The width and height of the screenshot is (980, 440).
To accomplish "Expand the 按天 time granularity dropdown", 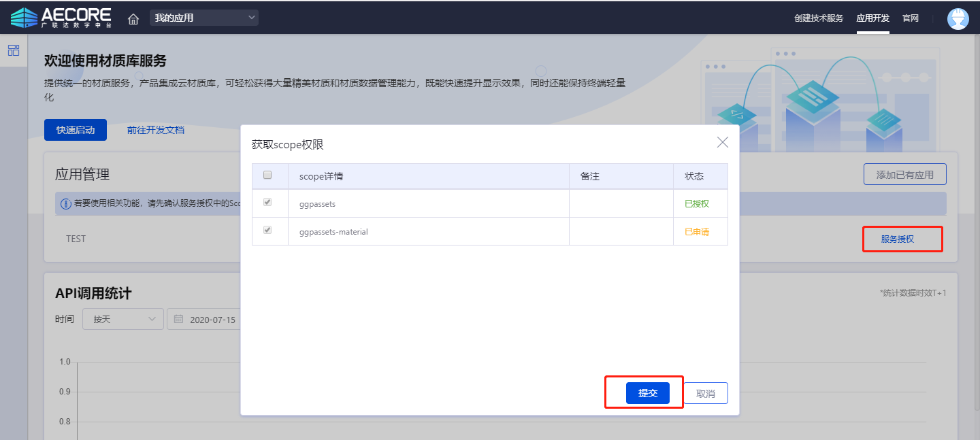I will point(123,319).
